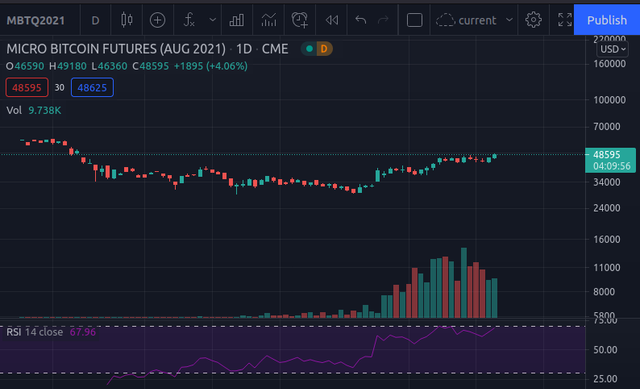Enter fullscreen mode

[x=565, y=20]
